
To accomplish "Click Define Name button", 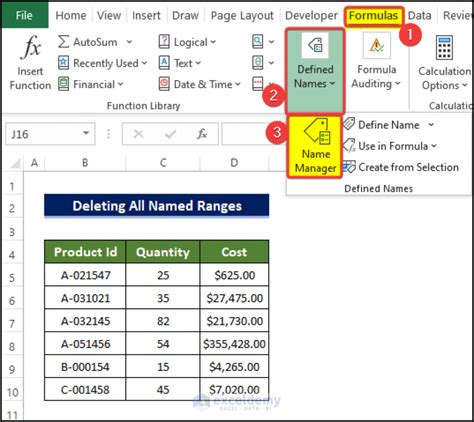I will pos(389,125).
